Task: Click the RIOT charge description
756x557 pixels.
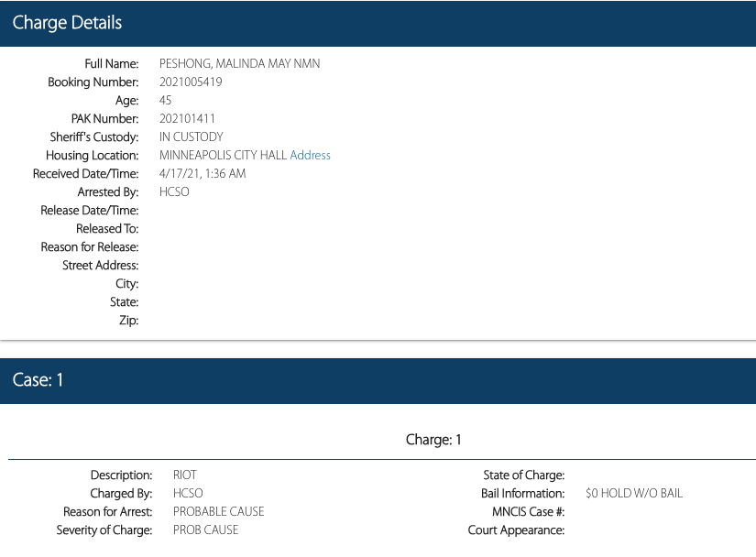Action: coord(185,475)
